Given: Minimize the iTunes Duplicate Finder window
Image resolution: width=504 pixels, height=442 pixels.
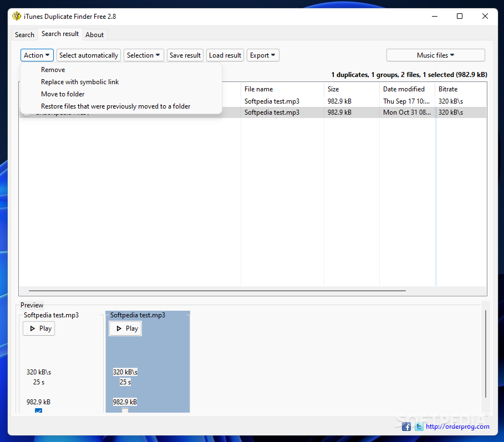Looking at the screenshot, I should click(435, 16).
